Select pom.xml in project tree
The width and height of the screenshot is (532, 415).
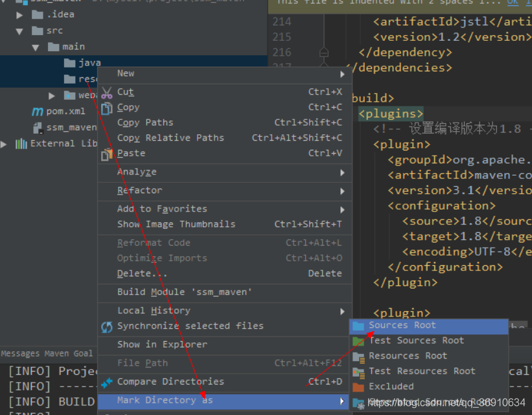coord(66,112)
